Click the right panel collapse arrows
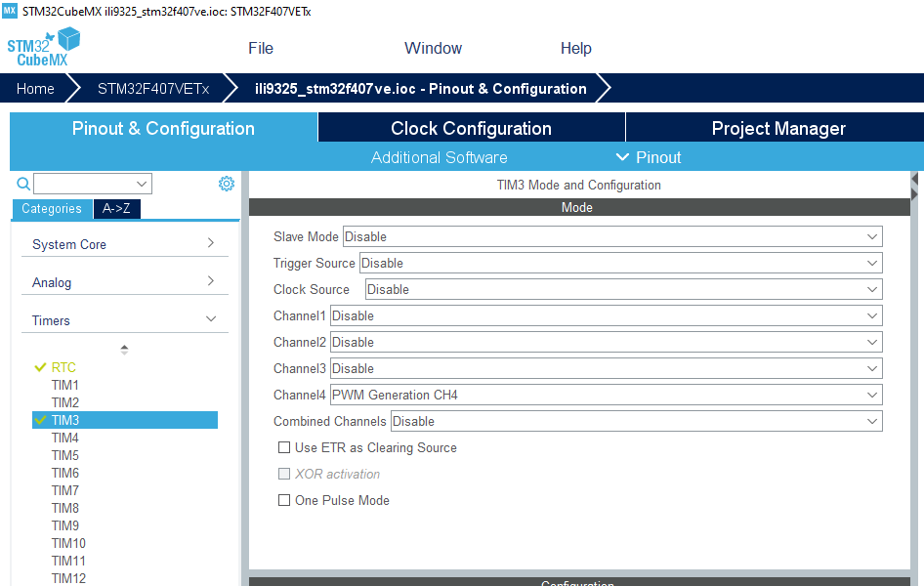The height and width of the screenshot is (586, 924). click(914, 187)
